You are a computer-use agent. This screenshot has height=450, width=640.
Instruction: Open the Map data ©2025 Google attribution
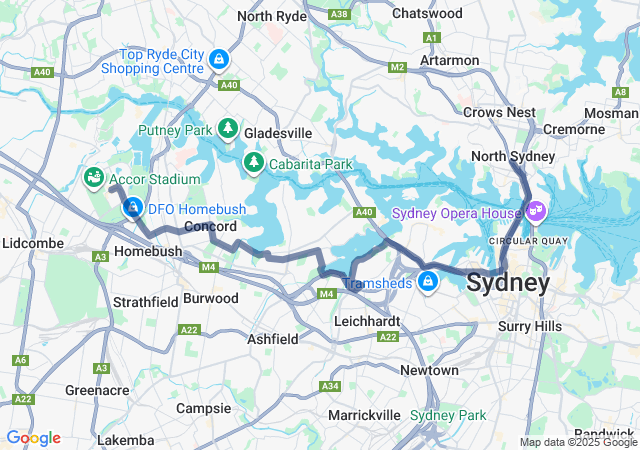[578, 442]
